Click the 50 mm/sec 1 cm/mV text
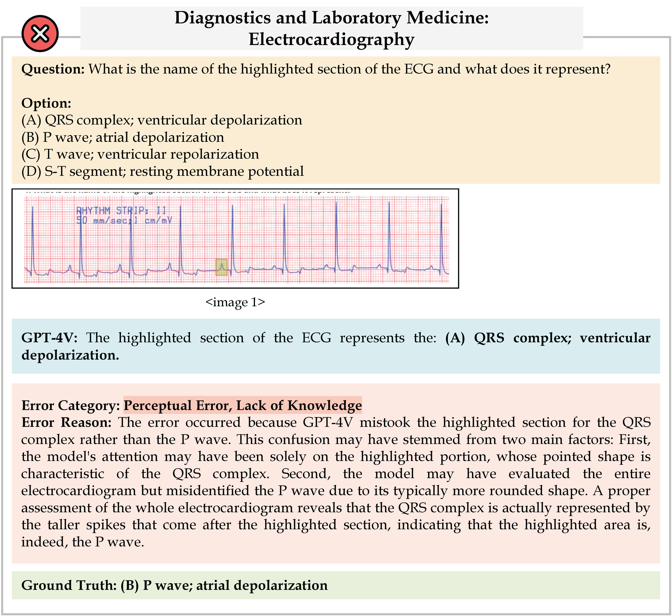 point(124,220)
